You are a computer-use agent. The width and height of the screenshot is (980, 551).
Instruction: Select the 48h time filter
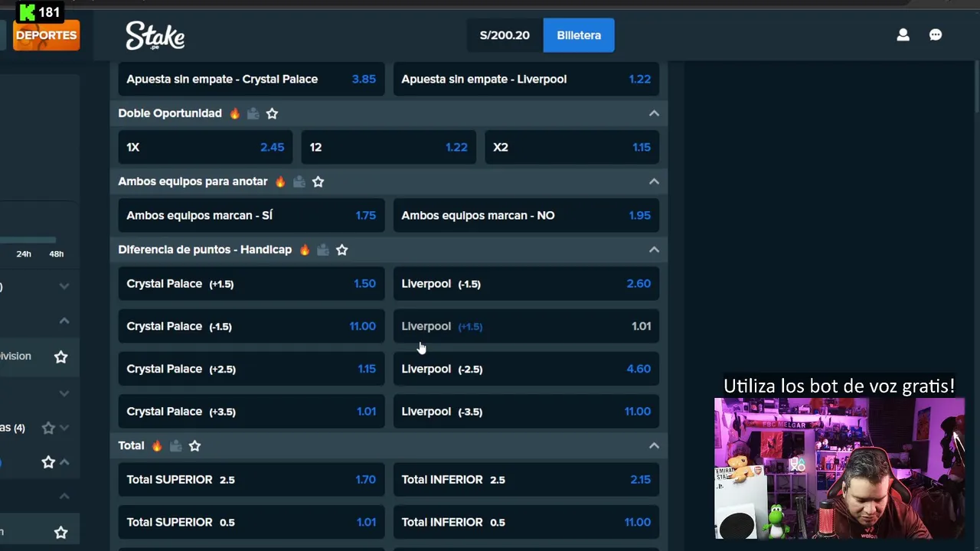pyautogui.click(x=57, y=254)
